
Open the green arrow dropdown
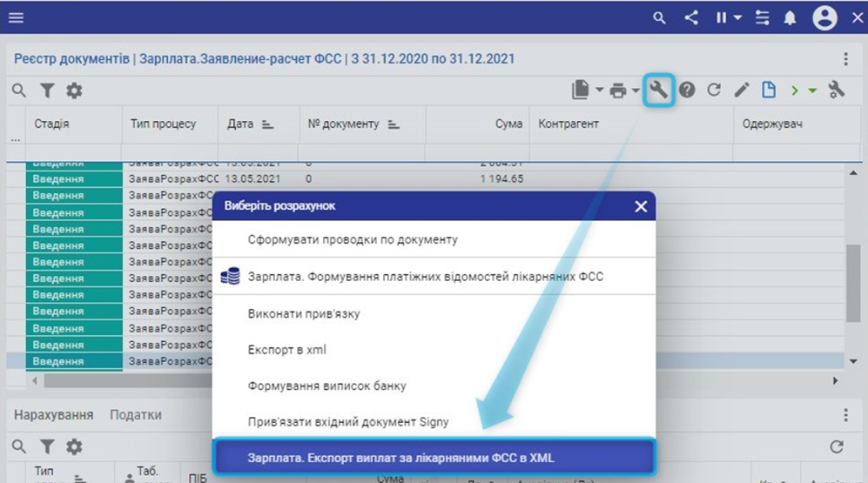[812, 90]
